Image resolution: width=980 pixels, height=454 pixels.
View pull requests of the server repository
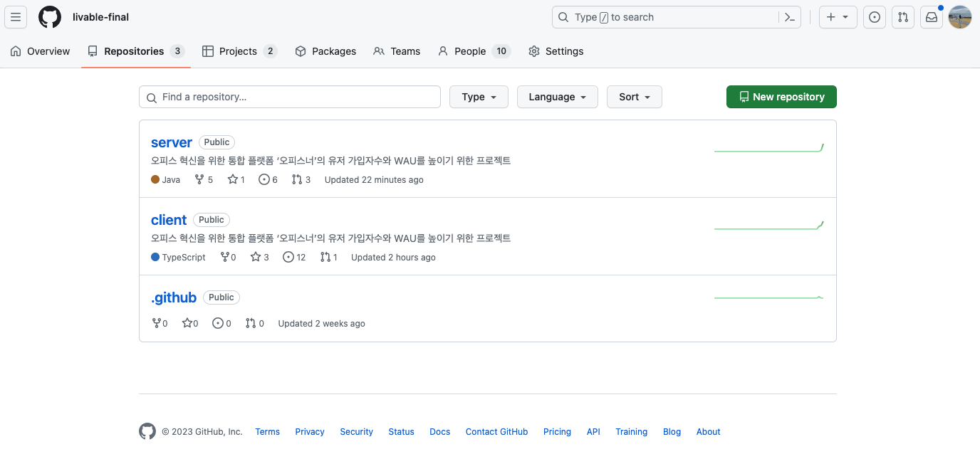(x=301, y=180)
